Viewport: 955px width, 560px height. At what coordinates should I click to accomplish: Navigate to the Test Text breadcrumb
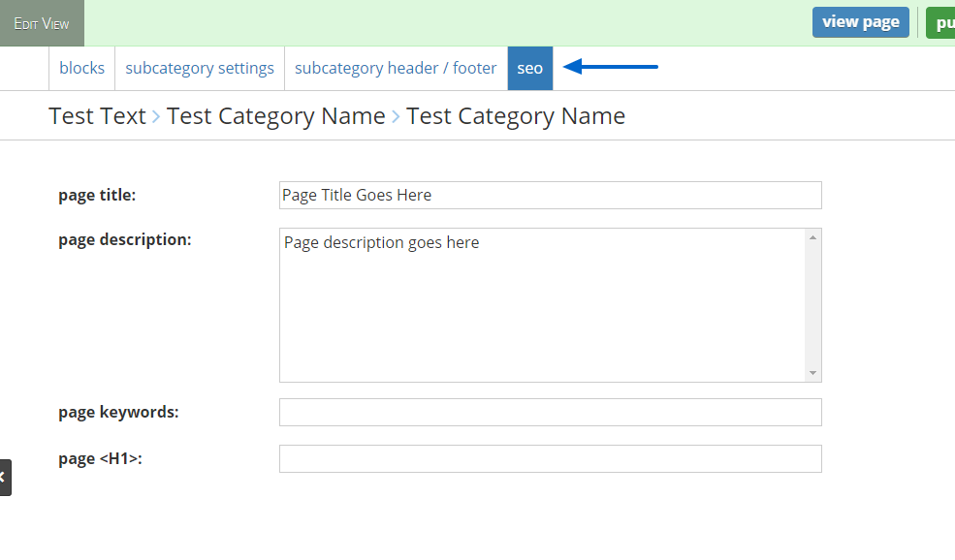tap(97, 116)
